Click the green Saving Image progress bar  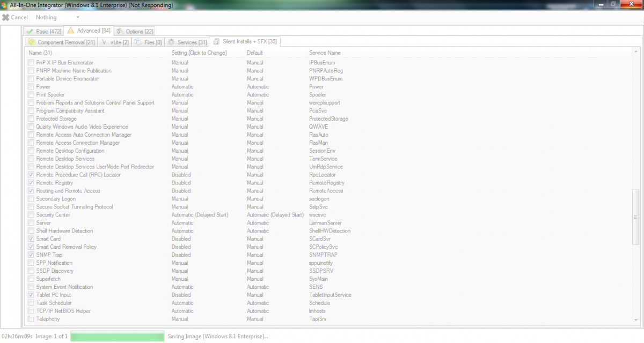[117, 336]
